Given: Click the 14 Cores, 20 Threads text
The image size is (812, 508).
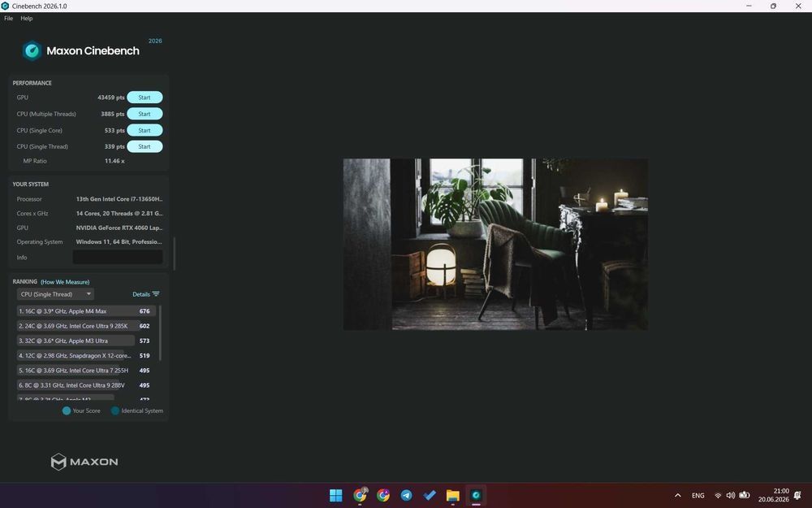Looking at the screenshot, I should tap(119, 213).
